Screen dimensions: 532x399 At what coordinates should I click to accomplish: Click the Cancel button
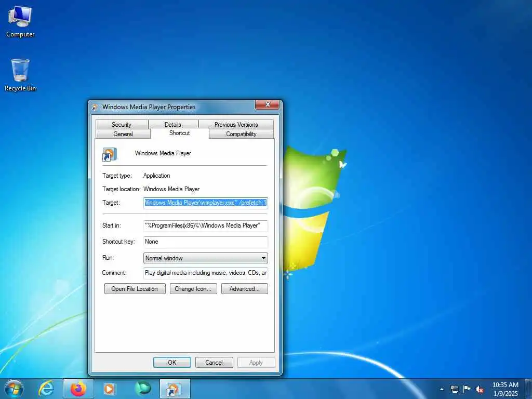click(x=214, y=362)
